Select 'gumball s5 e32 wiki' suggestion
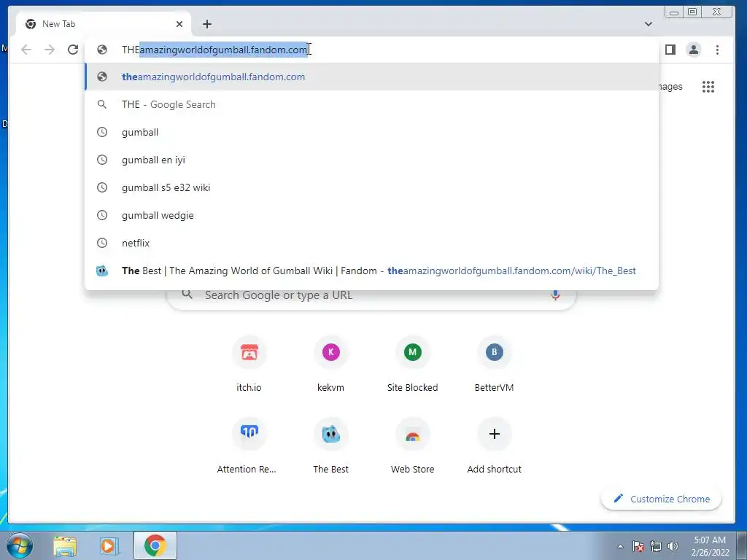The height and width of the screenshot is (560, 747). pyautogui.click(x=371, y=187)
